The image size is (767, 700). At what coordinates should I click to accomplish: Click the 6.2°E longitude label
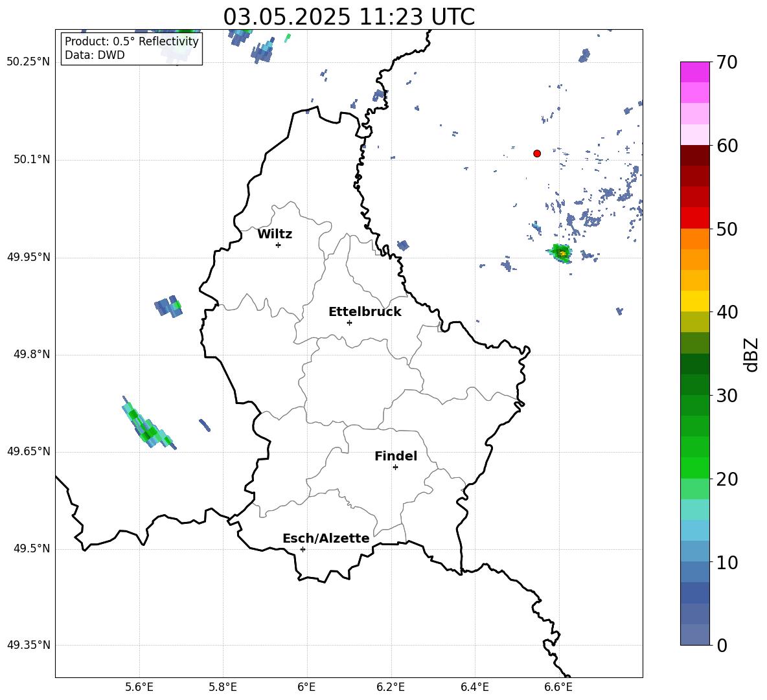click(391, 687)
